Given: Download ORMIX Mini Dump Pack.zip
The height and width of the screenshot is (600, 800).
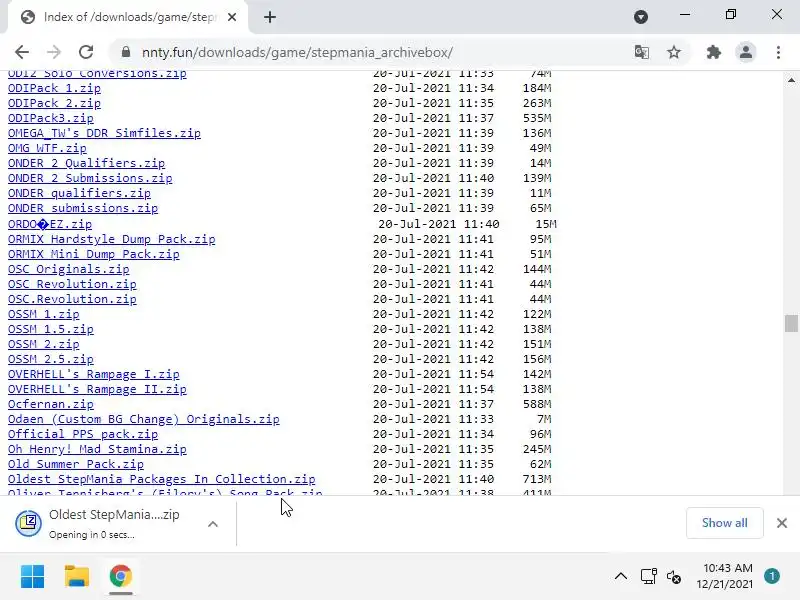Looking at the screenshot, I should tap(93, 254).
